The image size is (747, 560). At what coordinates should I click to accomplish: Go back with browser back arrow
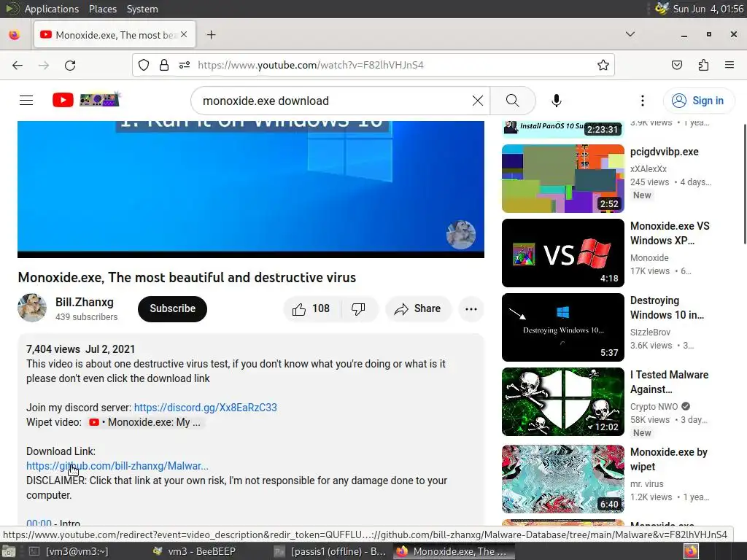click(18, 65)
